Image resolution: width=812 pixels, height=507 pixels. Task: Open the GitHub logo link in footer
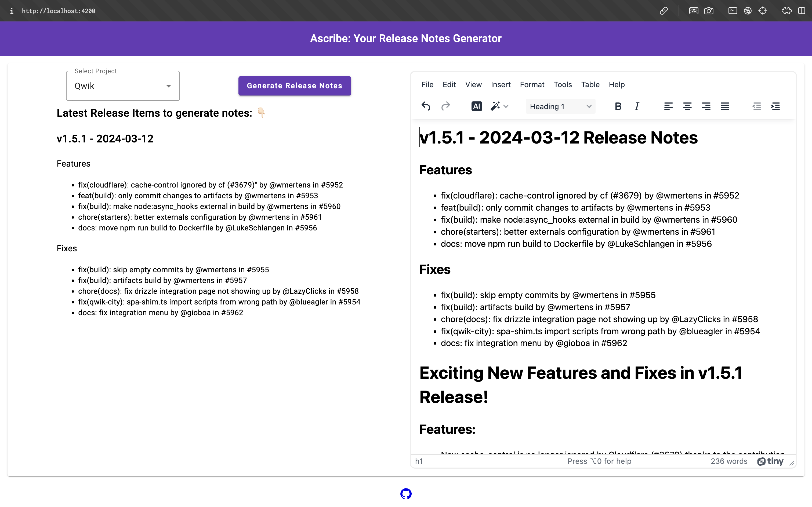[406, 494]
